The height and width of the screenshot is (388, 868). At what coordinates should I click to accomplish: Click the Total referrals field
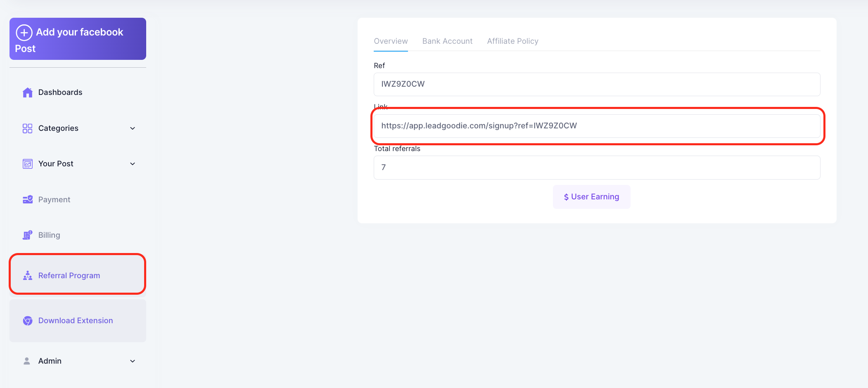(596, 168)
